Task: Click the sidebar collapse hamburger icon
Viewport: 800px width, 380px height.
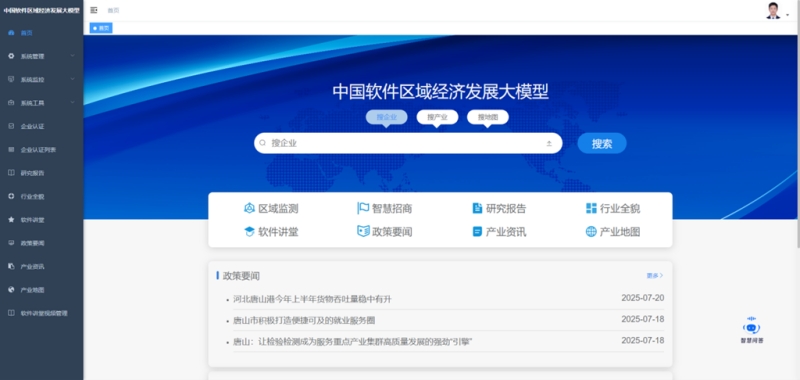Action: click(x=94, y=10)
